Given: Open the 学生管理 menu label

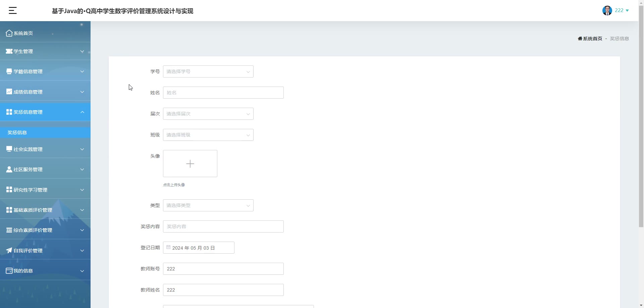Looking at the screenshot, I should point(23,51).
